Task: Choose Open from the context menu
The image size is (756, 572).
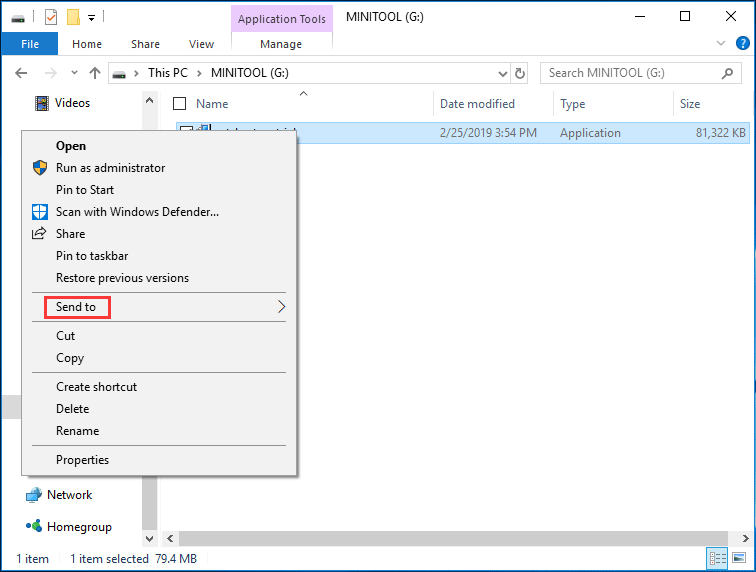Action: pyautogui.click(x=159, y=146)
